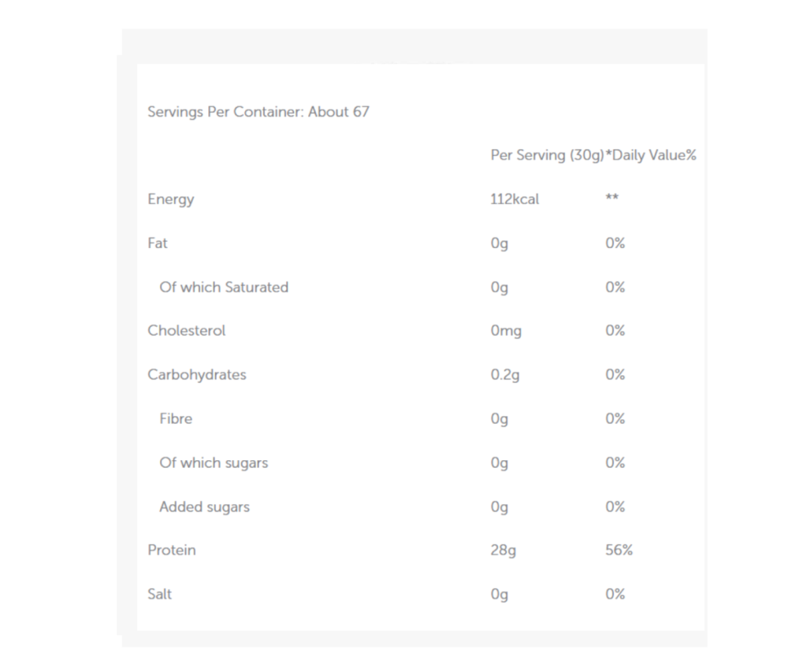Viewport: 788px width, 672px height.
Task: Click the Energy row label
Action: [170, 199]
